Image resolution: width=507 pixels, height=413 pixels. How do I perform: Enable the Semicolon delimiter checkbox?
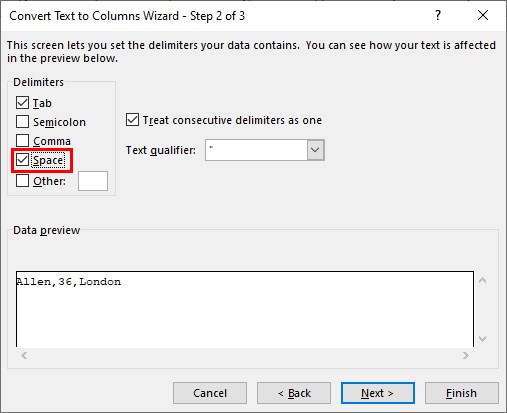pyautogui.click(x=22, y=122)
